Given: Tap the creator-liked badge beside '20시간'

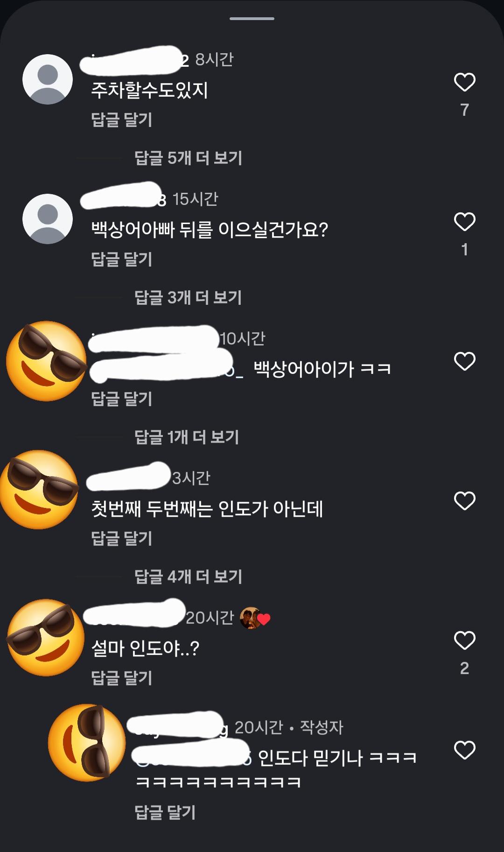Looking at the screenshot, I should tap(255, 618).
